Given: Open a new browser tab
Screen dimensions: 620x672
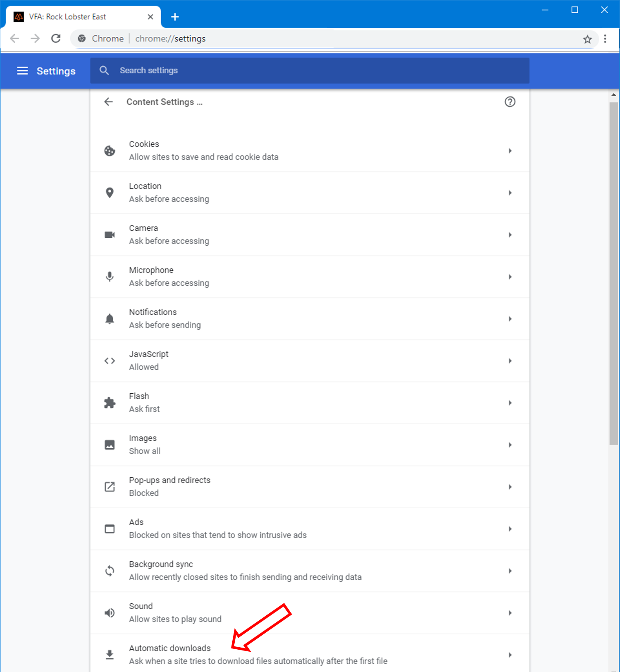Looking at the screenshot, I should click(x=175, y=17).
